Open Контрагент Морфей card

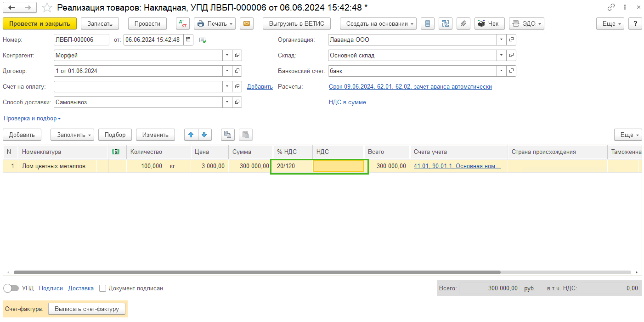pyautogui.click(x=237, y=56)
